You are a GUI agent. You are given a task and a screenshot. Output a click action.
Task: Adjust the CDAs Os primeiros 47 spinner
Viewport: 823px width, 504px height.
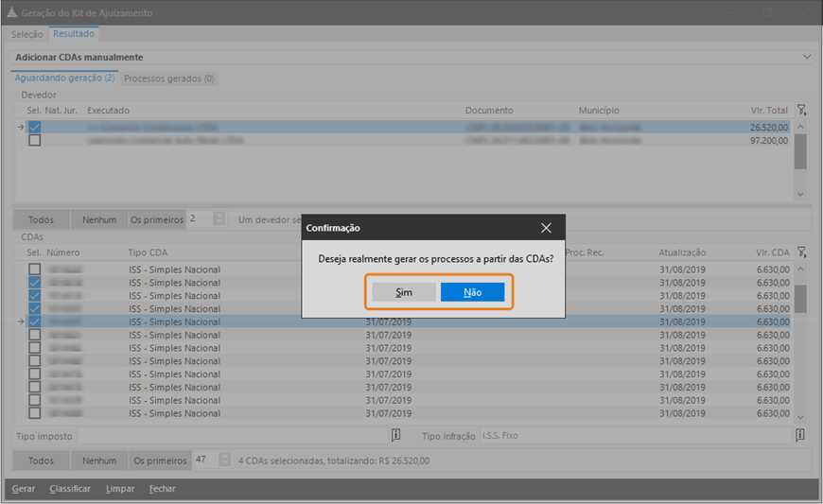224,461
